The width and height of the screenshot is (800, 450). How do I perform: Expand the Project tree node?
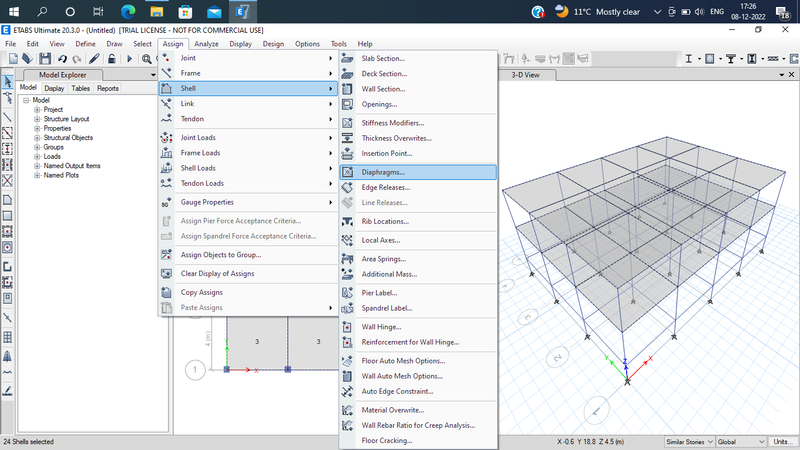37,110
